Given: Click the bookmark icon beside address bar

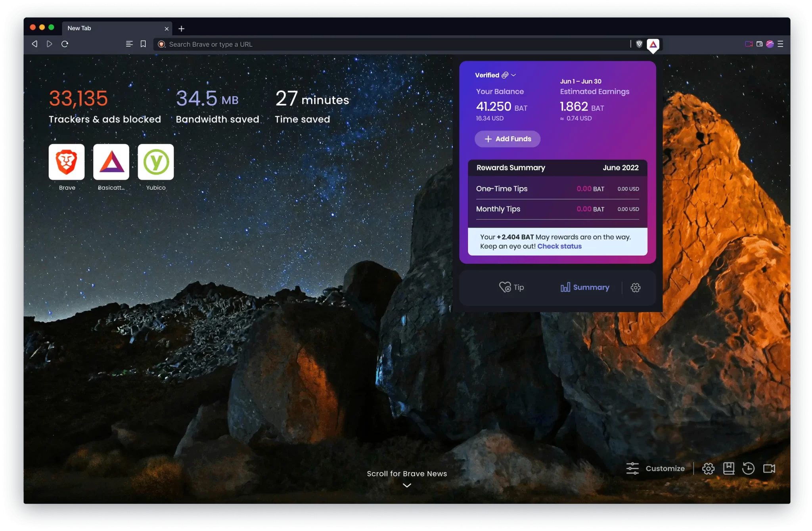Looking at the screenshot, I should (143, 44).
